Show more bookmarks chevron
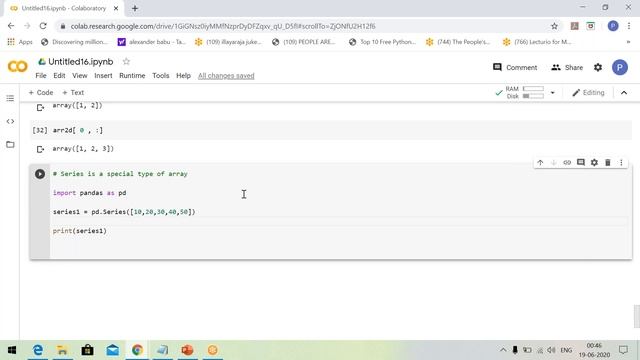 (628, 42)
